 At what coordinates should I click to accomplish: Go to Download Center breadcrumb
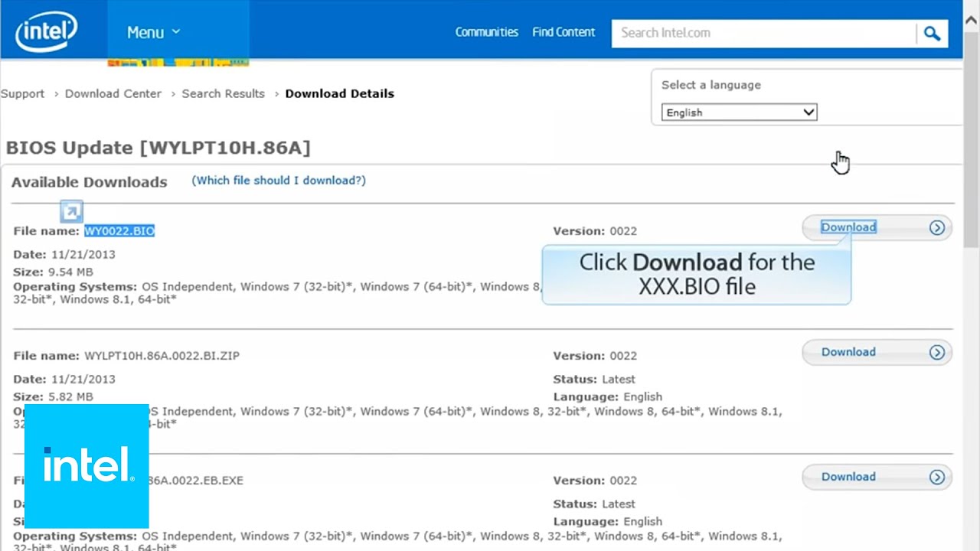pos(113,93)
